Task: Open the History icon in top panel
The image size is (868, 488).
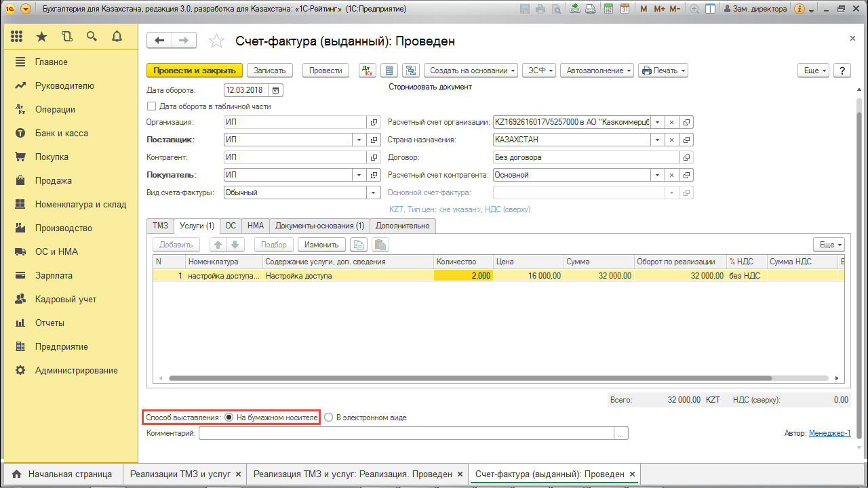Action: tap(66, 37)
